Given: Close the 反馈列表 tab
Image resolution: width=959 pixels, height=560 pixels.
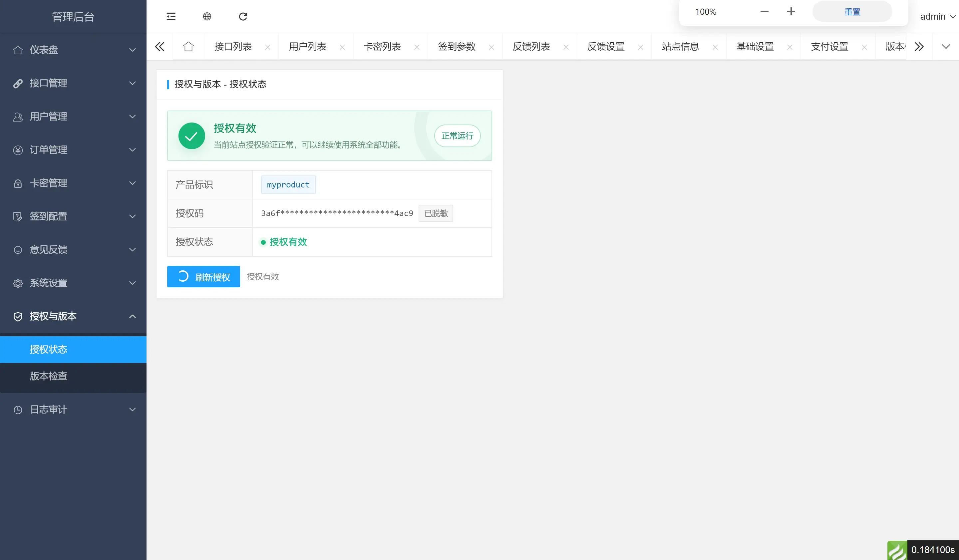Looking at the screenshot, I should (x=566, y=47).
